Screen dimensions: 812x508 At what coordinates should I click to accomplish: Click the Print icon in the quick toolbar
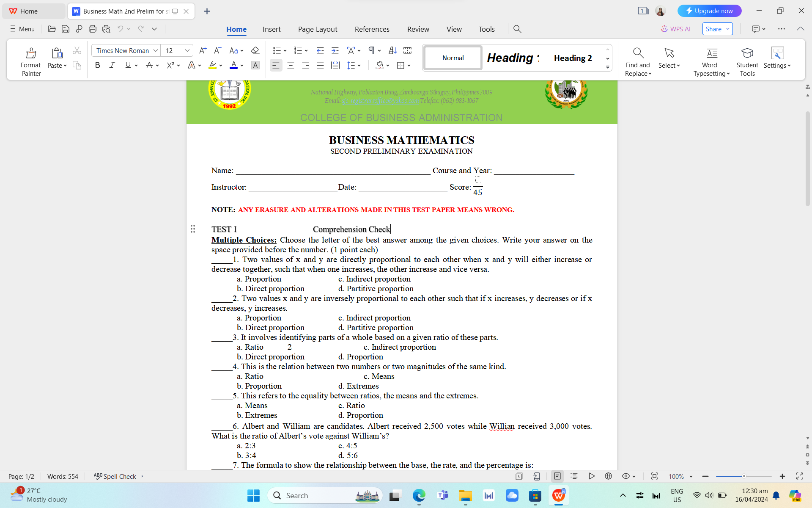[x=93, y=29]
